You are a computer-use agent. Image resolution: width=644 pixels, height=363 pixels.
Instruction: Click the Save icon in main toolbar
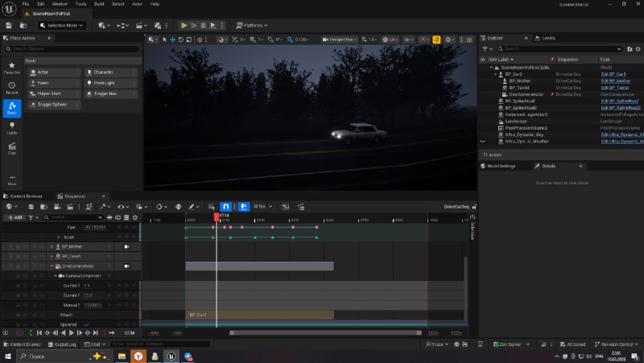[9, 26]
